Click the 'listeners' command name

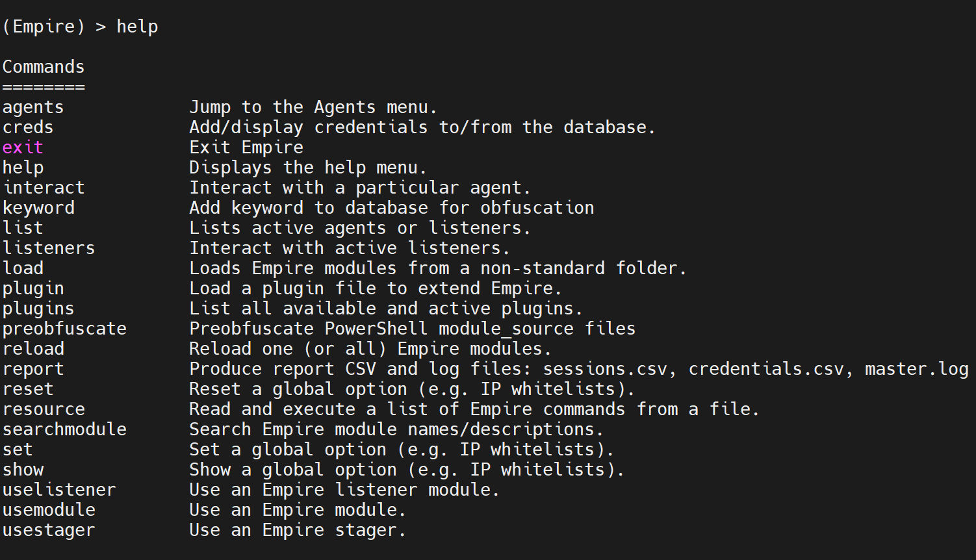point(49,248)
